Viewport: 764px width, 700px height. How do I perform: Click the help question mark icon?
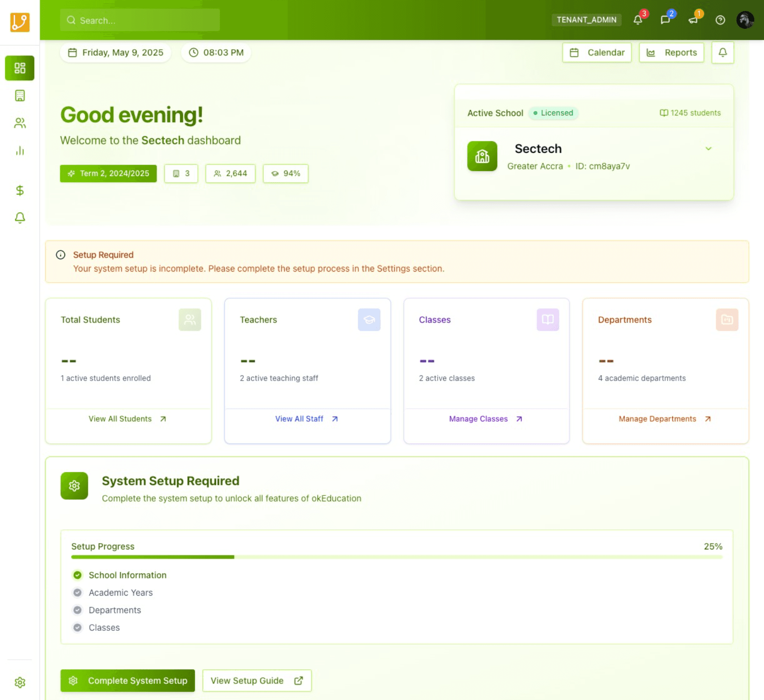pos(720,20)
